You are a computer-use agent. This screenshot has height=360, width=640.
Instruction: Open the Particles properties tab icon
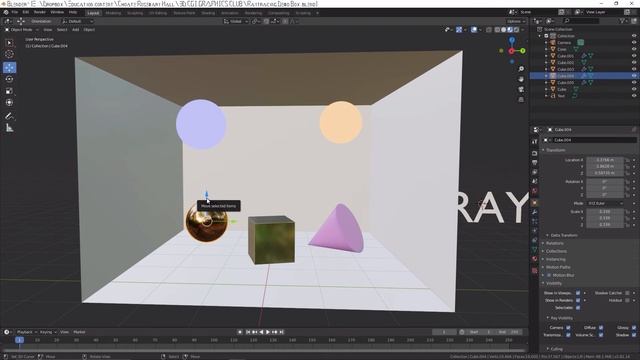pyautogui.click(x=535, y=222)
